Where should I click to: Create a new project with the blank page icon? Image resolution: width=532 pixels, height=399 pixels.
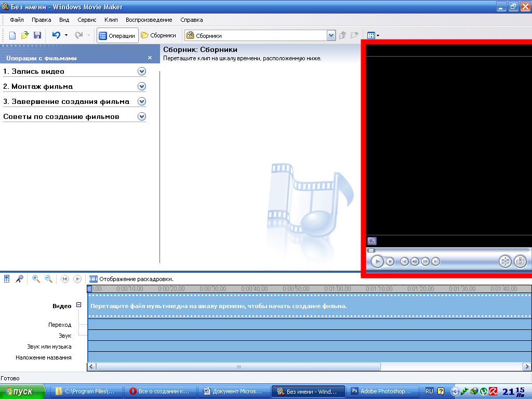[x=12, y=35]
